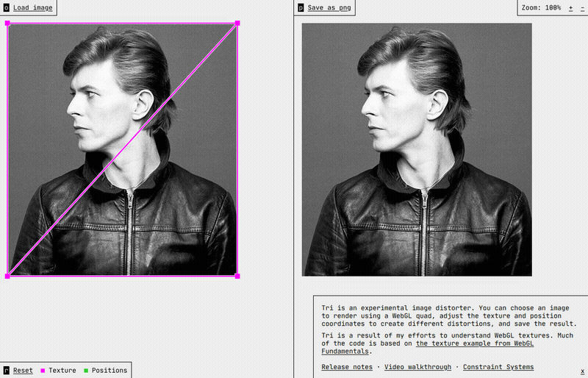Select the bottom-right texture corner handle

tap(237, 277)
